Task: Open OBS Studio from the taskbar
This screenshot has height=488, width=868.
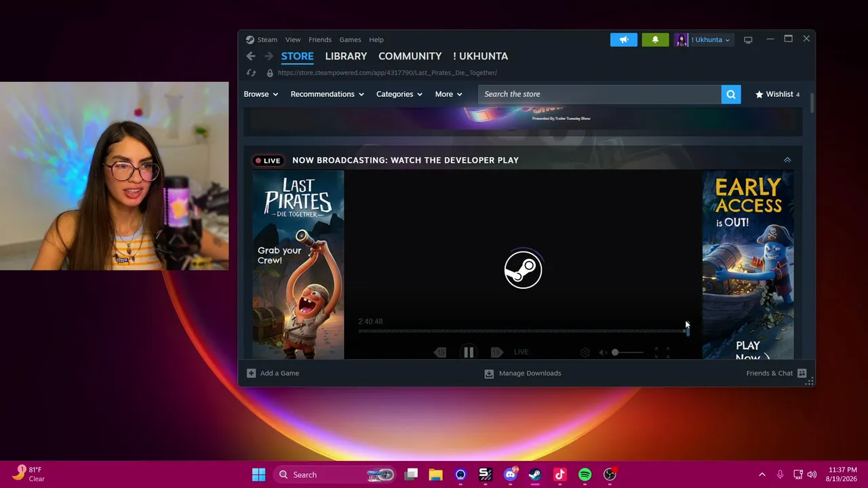Action: (610, 474)
